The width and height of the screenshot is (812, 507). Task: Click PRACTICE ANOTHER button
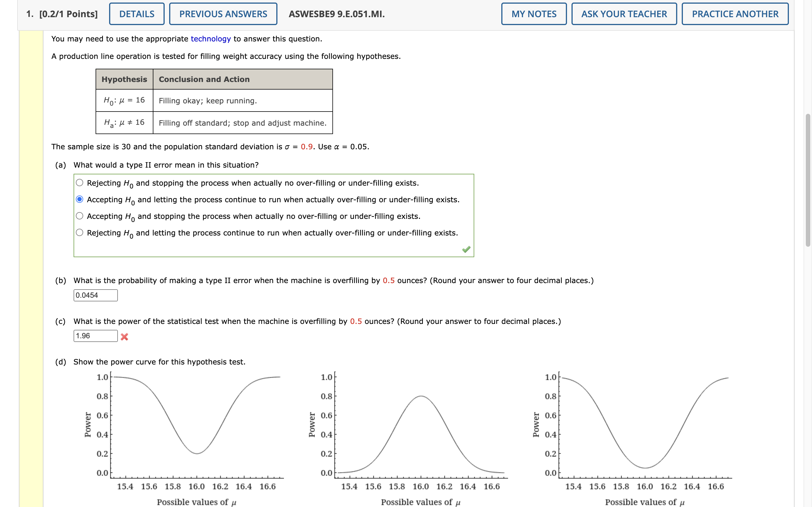click(735, 14)
